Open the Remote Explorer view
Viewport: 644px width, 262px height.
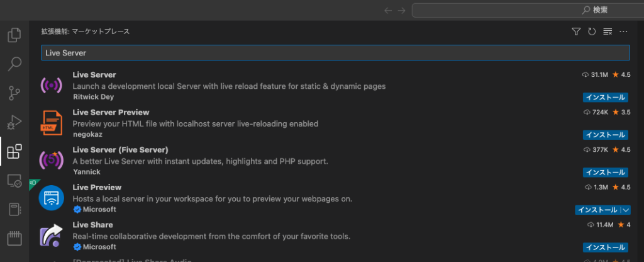(14, 181)
